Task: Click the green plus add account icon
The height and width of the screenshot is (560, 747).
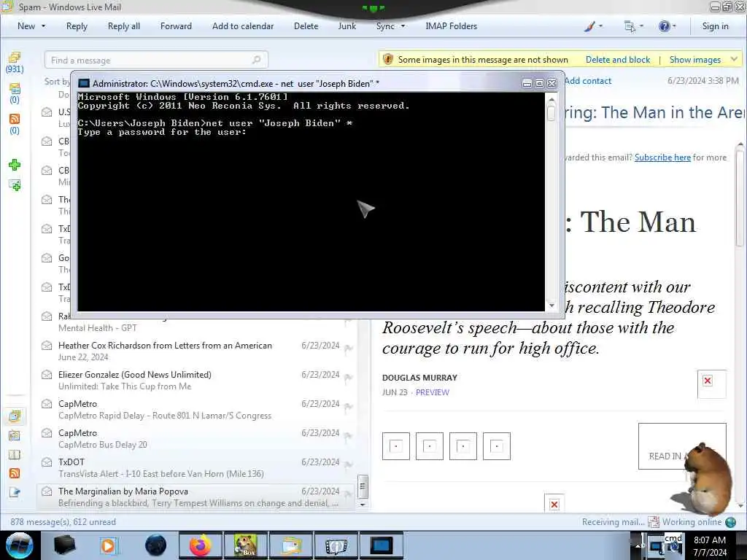Action: [15, 165]
